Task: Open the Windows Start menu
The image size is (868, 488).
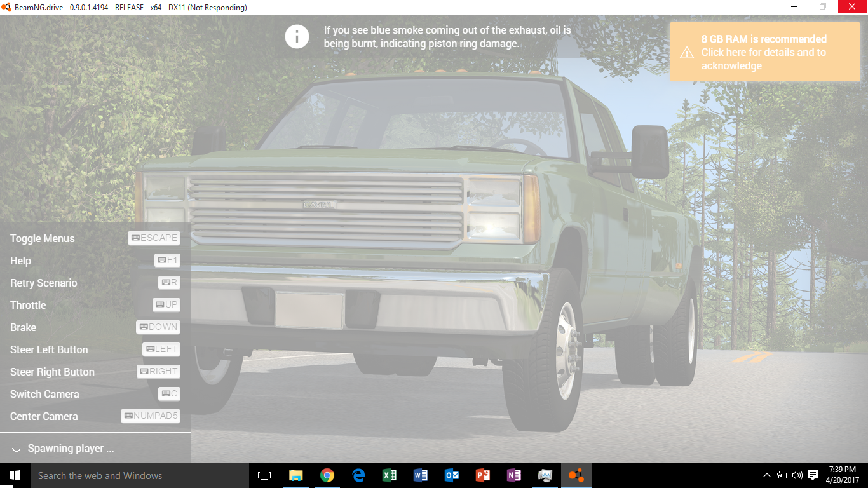Action: point(15,475)
